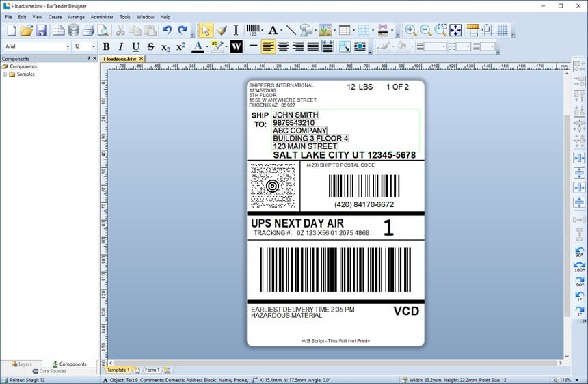Select the barcode tool
The height and width of the screenshot is (384, 588).
coord(253,30)
